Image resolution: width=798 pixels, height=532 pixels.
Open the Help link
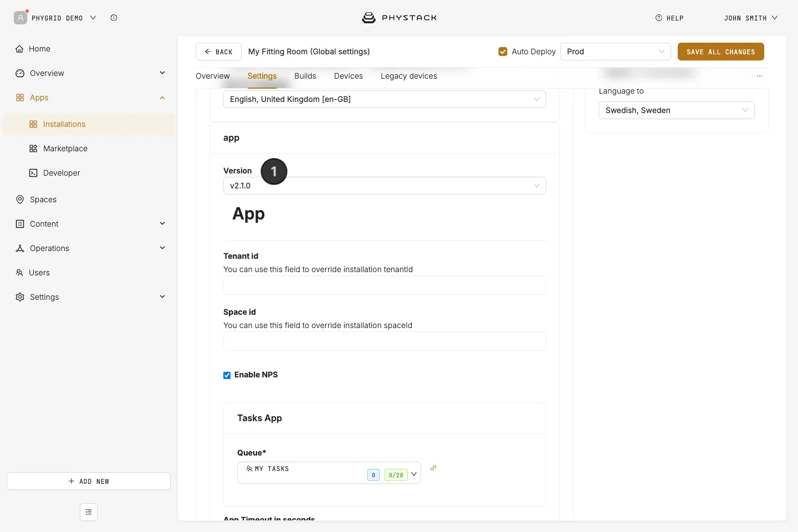point(669,18)
